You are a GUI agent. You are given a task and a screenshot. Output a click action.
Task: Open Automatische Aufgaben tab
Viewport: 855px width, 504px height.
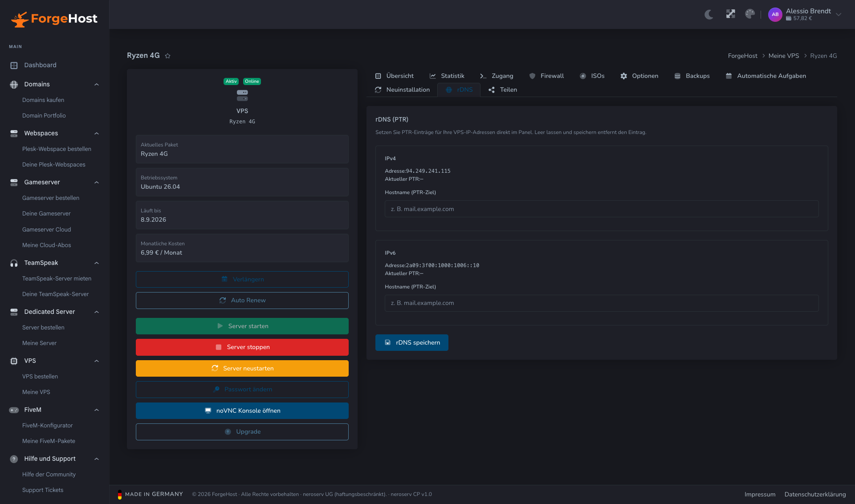766,76
